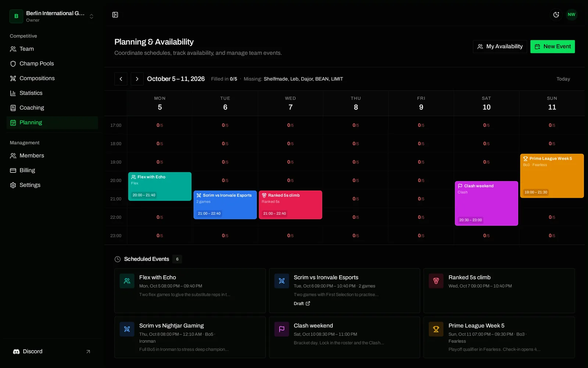Click the Settings gear icon
588x368 pixels.
tap(13, 185)
